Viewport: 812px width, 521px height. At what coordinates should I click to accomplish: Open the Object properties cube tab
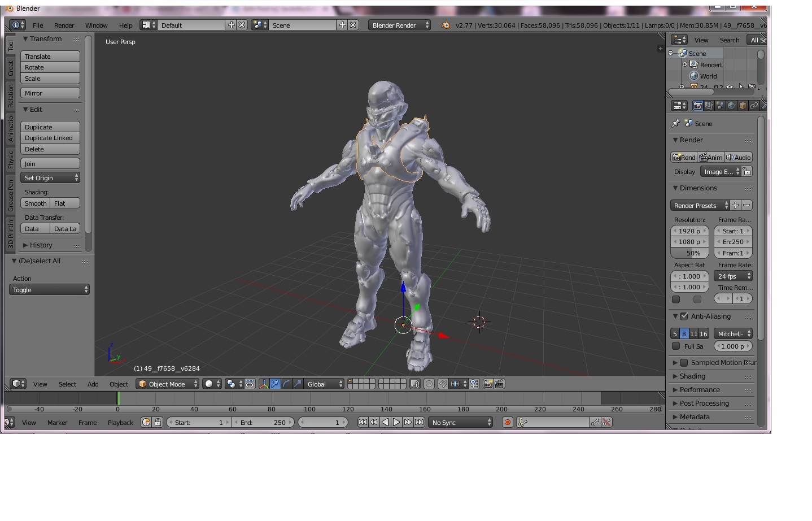coord(743,106)
